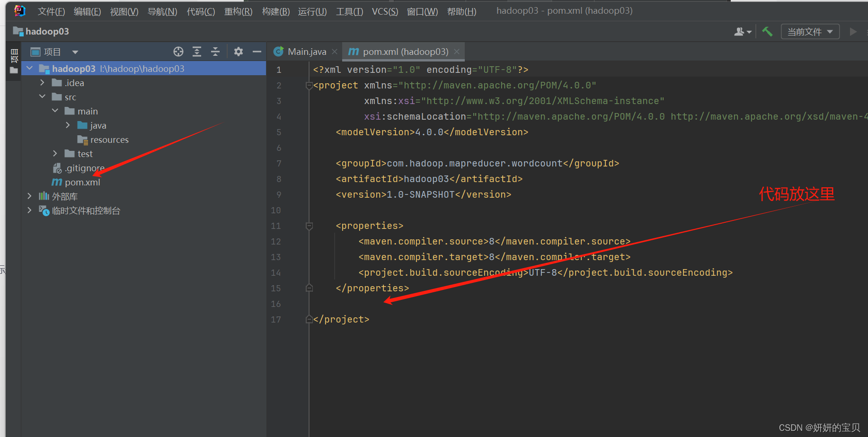Click the Collapse All icon in project panel
868x437 pixels.
point(215,52)
